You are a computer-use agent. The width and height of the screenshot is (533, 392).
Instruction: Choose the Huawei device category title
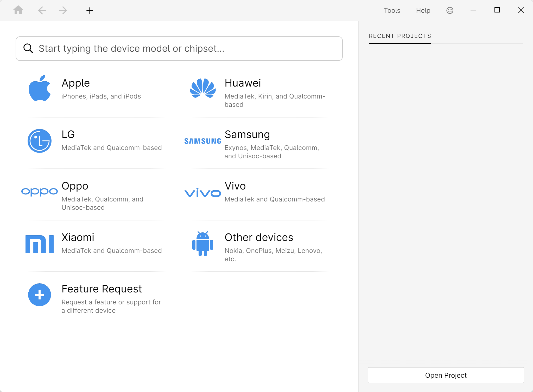point(243,83)
